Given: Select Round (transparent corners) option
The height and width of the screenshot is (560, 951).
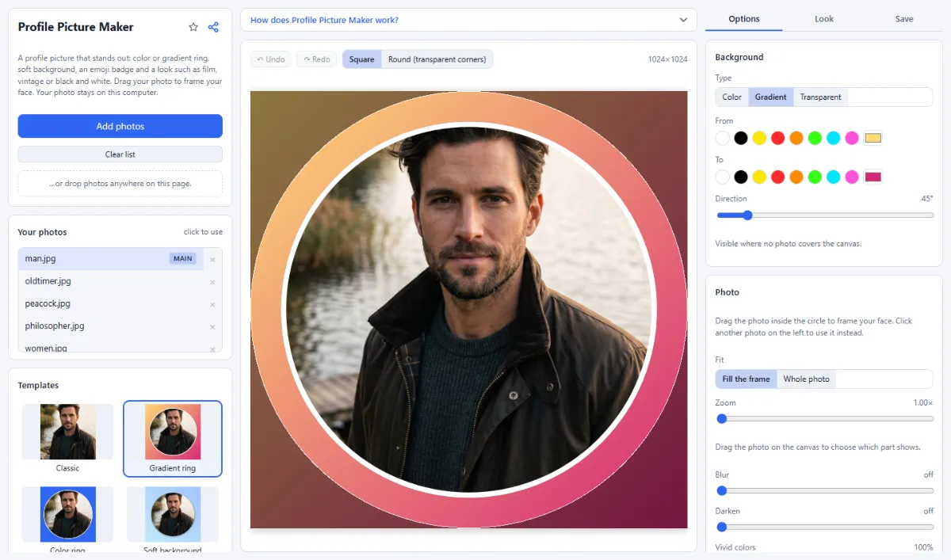Looking at the screenshot, I should pos(437,59).
